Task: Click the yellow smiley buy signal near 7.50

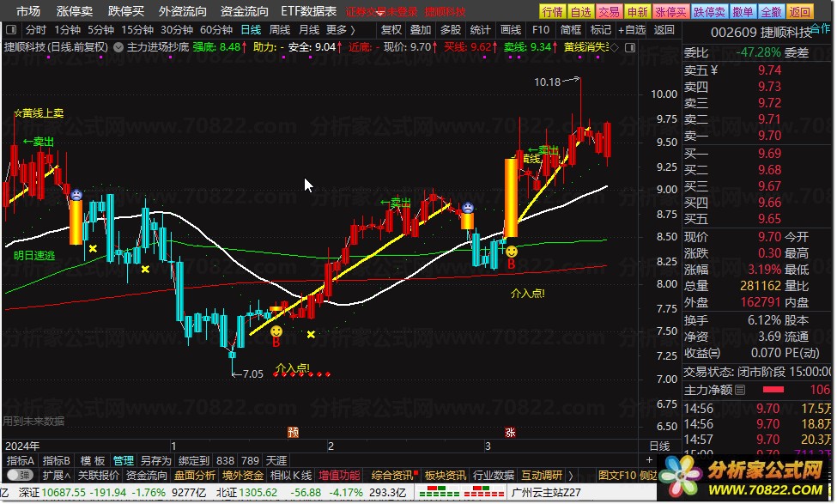Action: coord(276,331)
